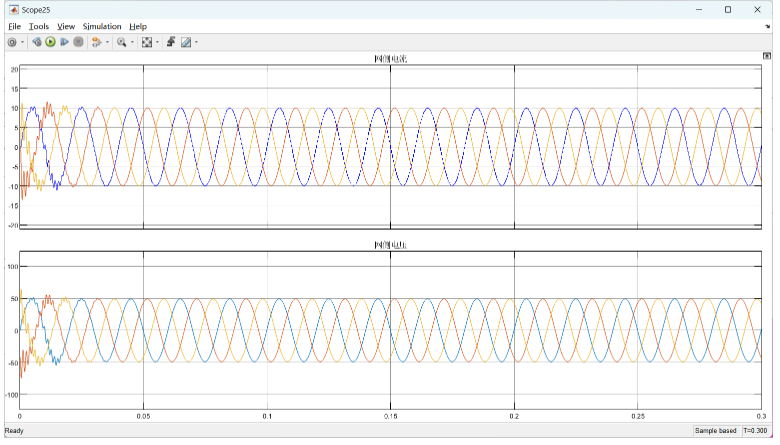This screenshot has height=445, width=780.
Task: Open the Help menu
Action: point(138,26)
